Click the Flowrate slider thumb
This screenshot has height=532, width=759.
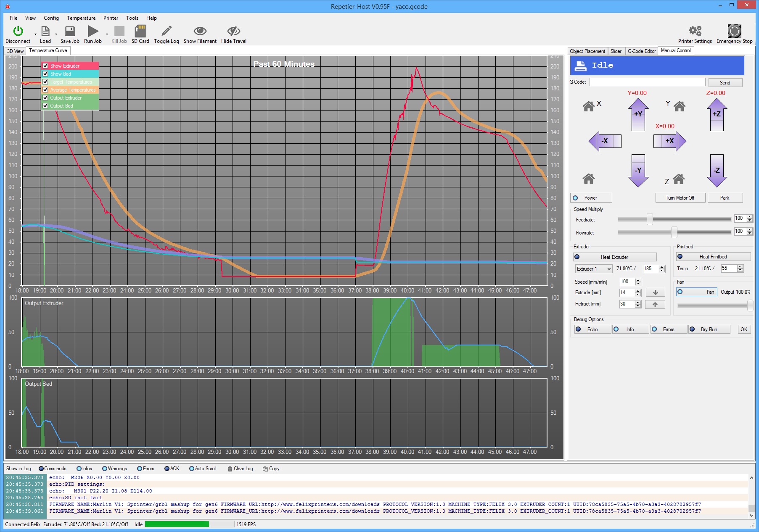click(x=674, y=232)
